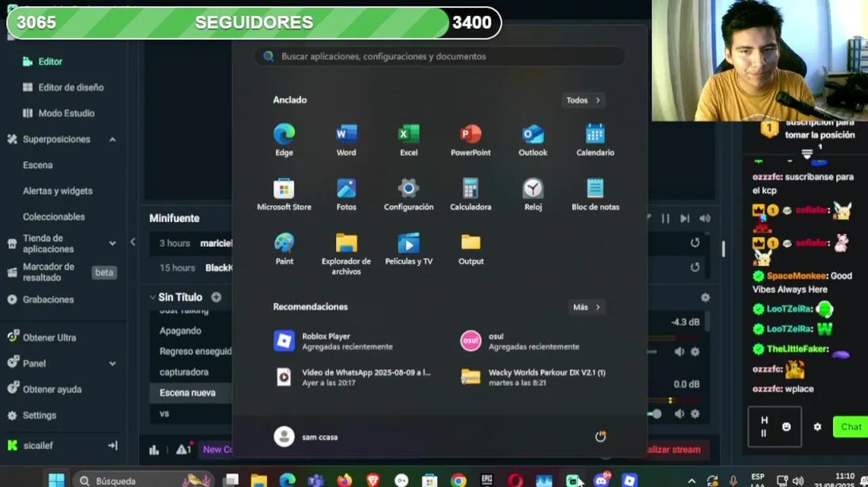Replay the 15 hours mini feed event
The width and height of the screenshot is (868, 487).
pos(695,267)
